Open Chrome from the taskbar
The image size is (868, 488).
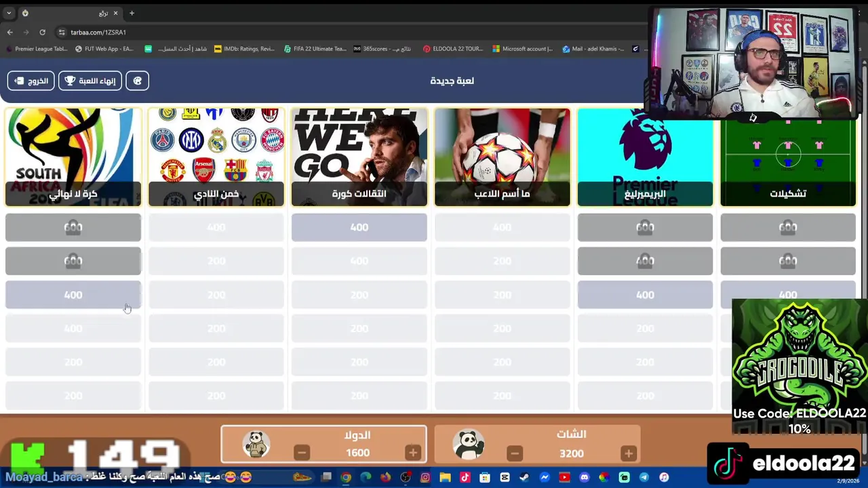point(346,478)
